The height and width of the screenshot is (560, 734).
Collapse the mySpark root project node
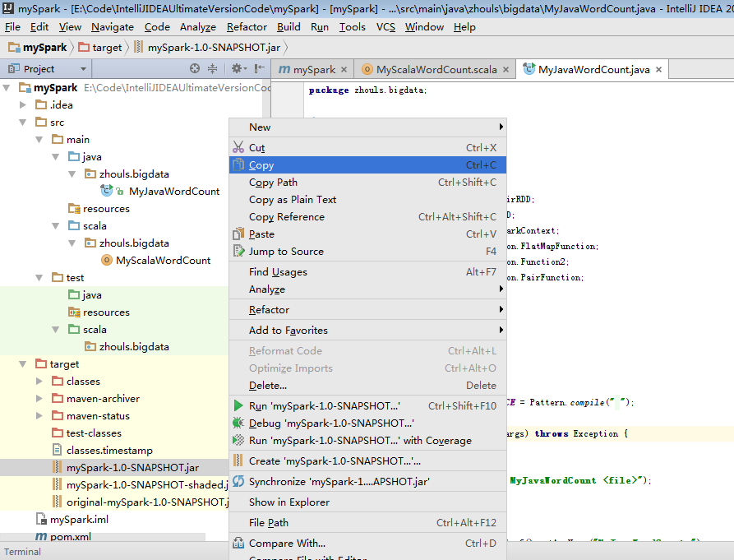pyautogui.click(x=7, y=87)
